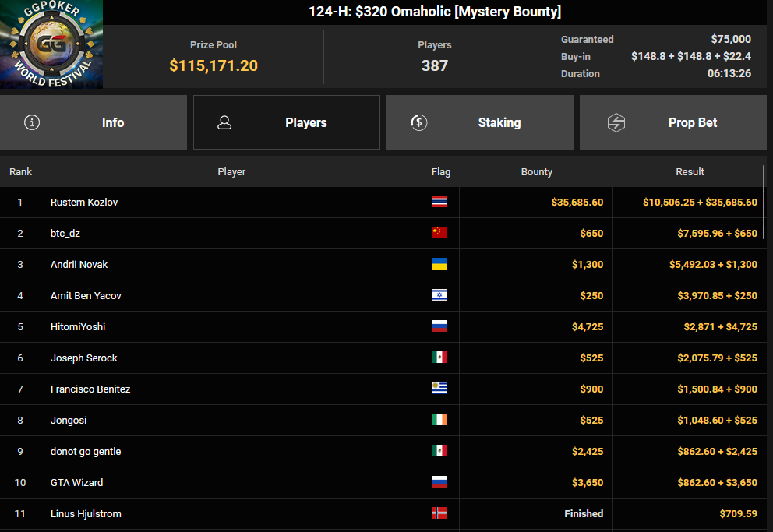Select player HitomiYoshi row

point(382,326)
